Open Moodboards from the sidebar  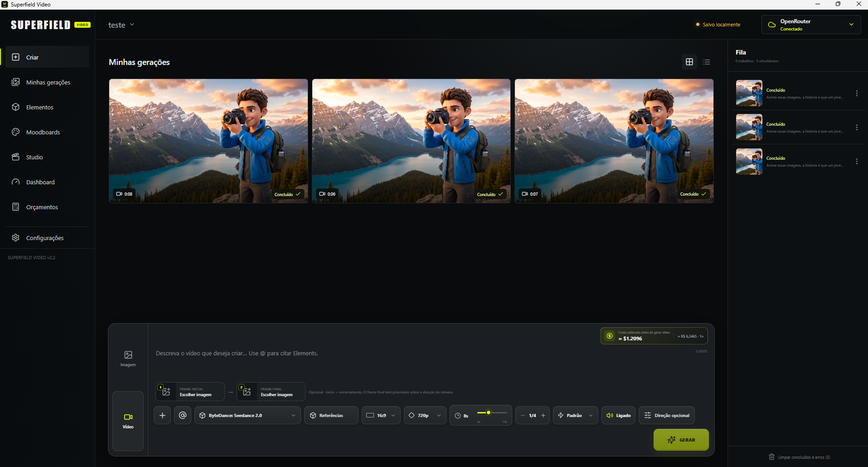tap(47, 132)
